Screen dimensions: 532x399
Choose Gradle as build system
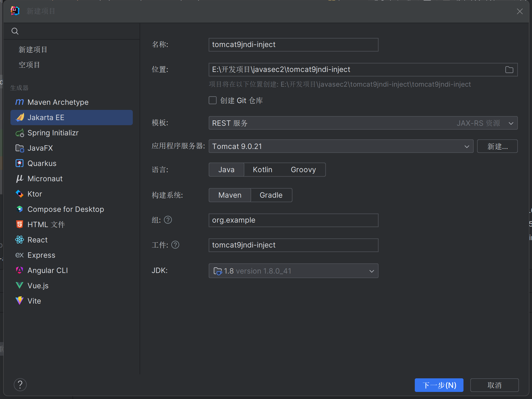tap(271, 195)
